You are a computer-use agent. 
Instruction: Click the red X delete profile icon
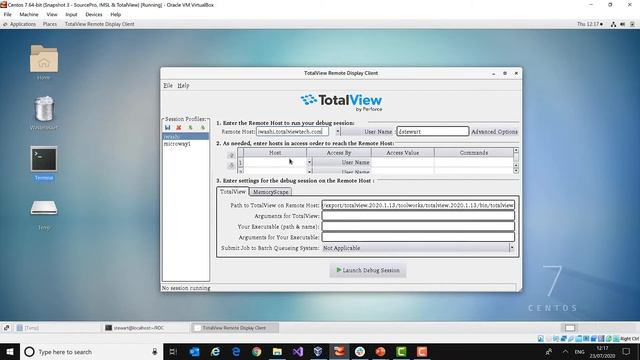tap(179, 128)
